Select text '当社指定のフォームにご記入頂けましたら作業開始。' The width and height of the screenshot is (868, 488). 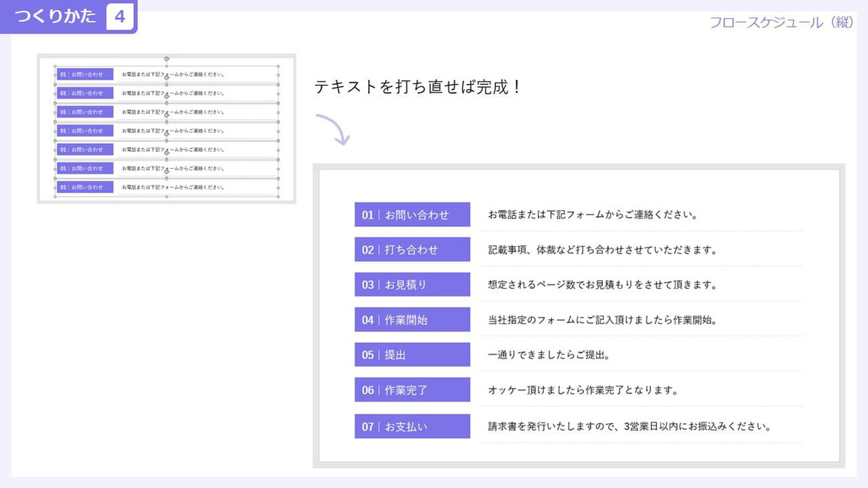pos(603,320)
